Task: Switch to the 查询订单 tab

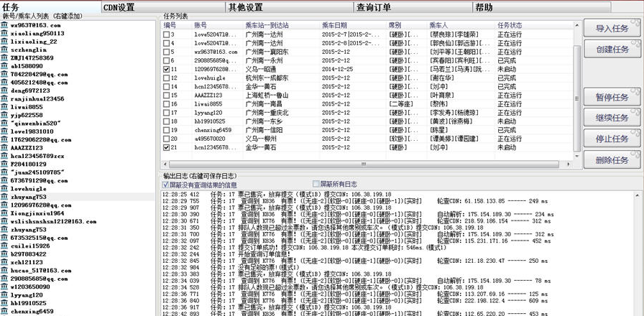Action: [374, 7]
